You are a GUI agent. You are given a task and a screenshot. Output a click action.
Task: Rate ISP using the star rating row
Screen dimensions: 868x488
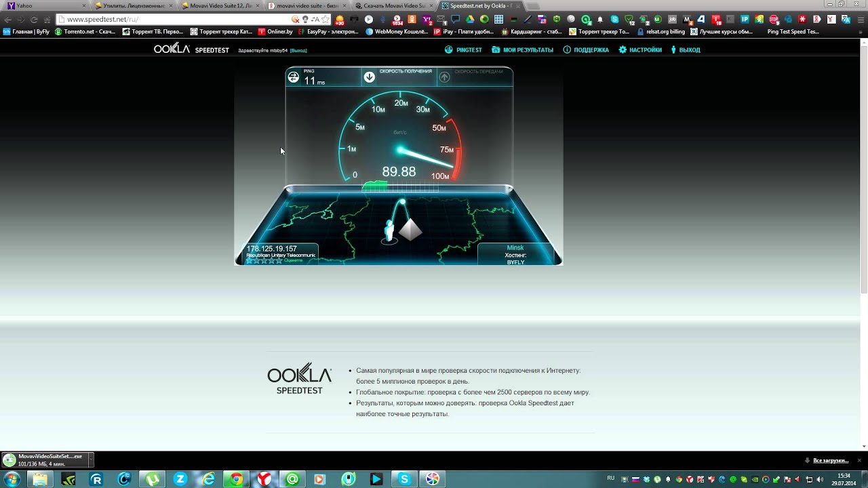(264, 260)
